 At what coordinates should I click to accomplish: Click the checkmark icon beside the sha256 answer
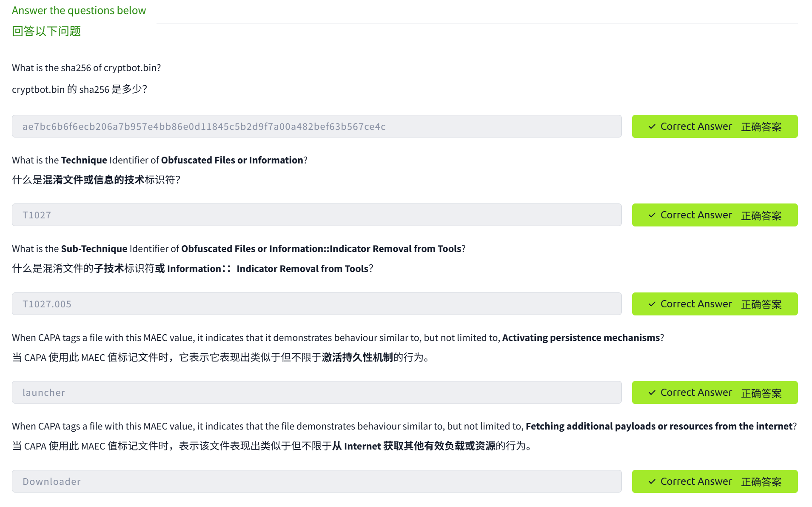[x=652, y=126]
